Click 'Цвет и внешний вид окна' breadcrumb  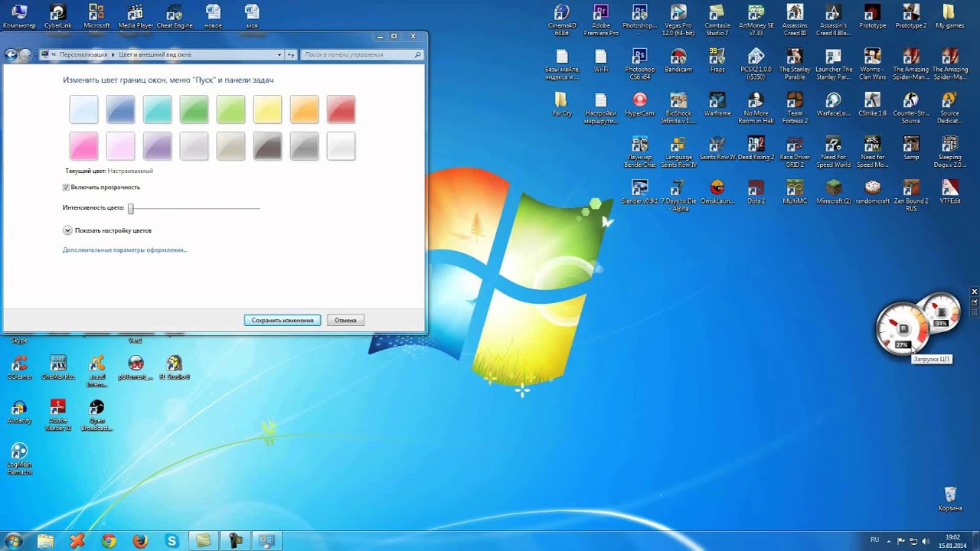click(155, 55)
